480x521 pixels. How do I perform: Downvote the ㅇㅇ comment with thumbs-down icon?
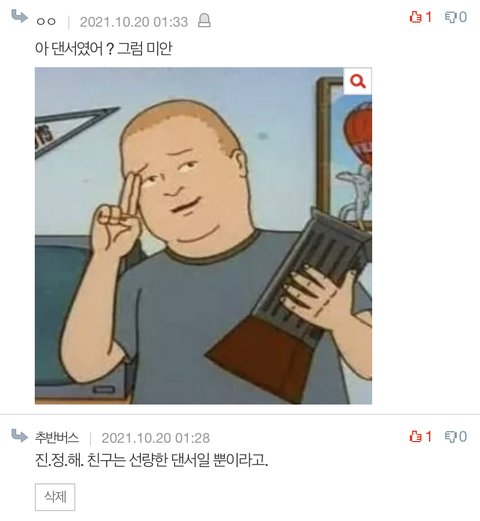click(451, 17)
